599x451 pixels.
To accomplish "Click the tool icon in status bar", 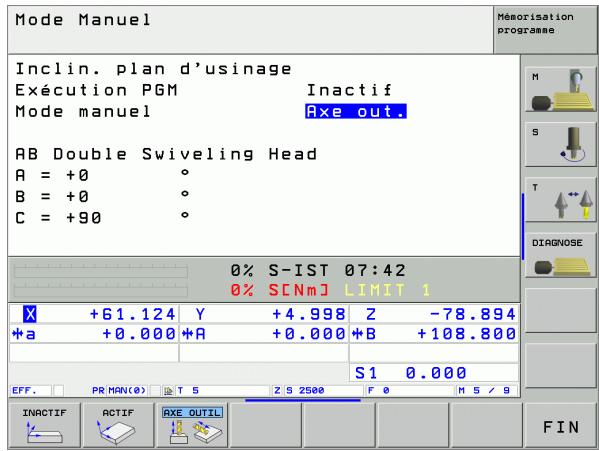I will tap(168, 391).
